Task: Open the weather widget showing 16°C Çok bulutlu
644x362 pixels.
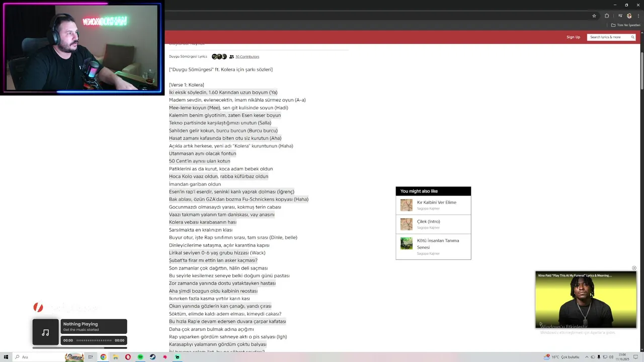Action: pos(561,357)
